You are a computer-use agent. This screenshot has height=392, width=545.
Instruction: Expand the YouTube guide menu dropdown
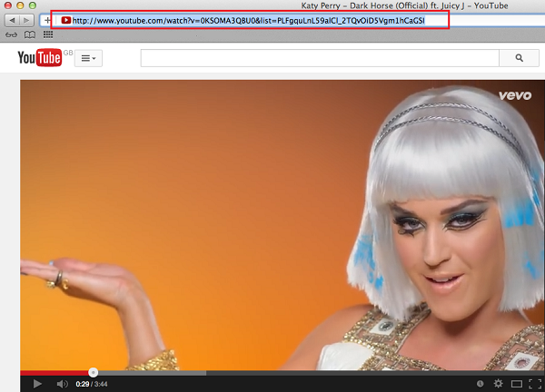tap(88, 58)
